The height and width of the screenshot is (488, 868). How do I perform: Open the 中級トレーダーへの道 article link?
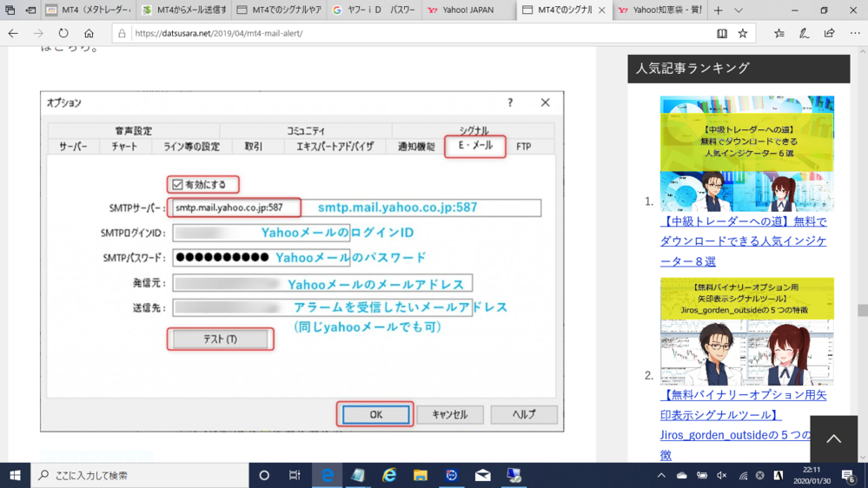[743, 241]
